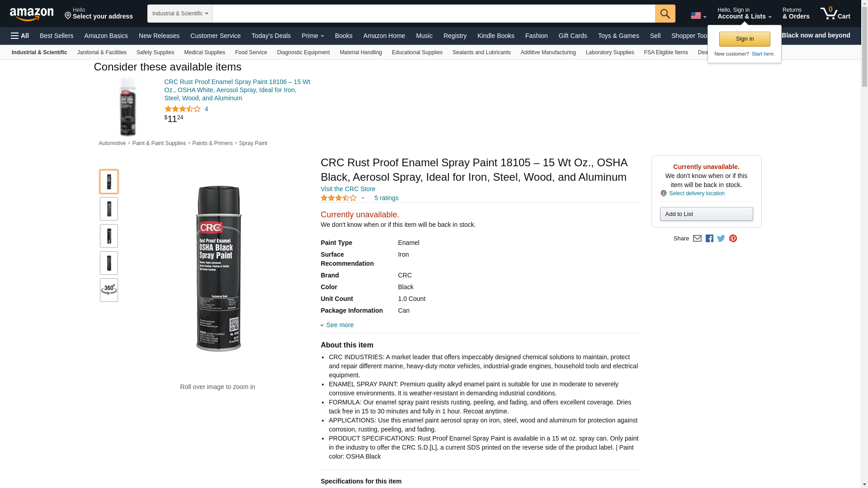This screenshot has width=868, height=488.
Task: Click the magnifying glass search button
Action: point(665,14)
